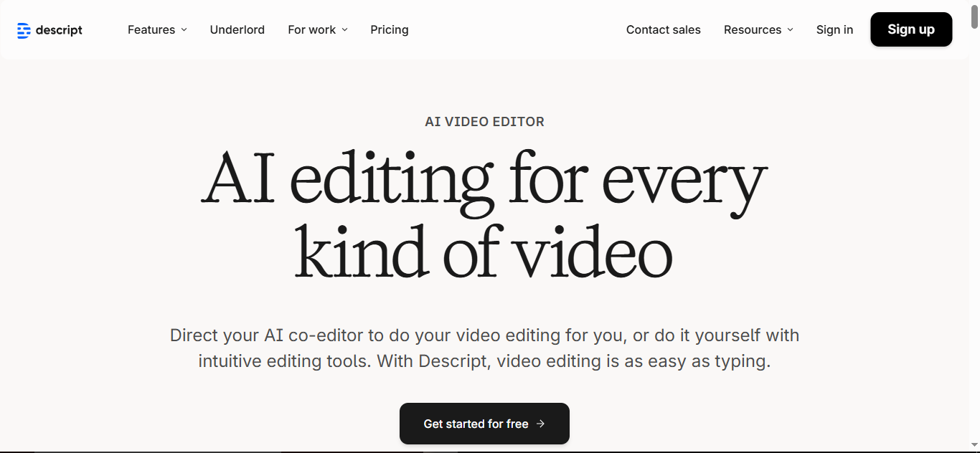Open the Resources menu

752,30
